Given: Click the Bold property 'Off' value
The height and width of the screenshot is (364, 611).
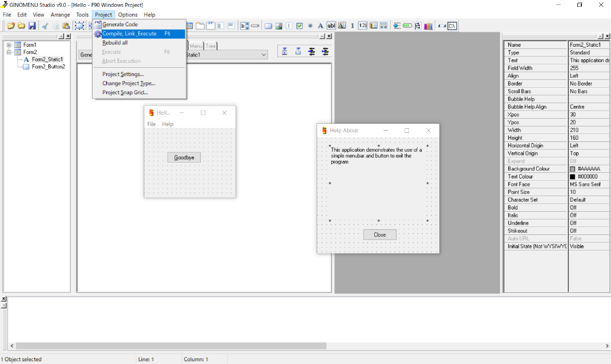Looking at the screenshot, I should click(589, 208).
